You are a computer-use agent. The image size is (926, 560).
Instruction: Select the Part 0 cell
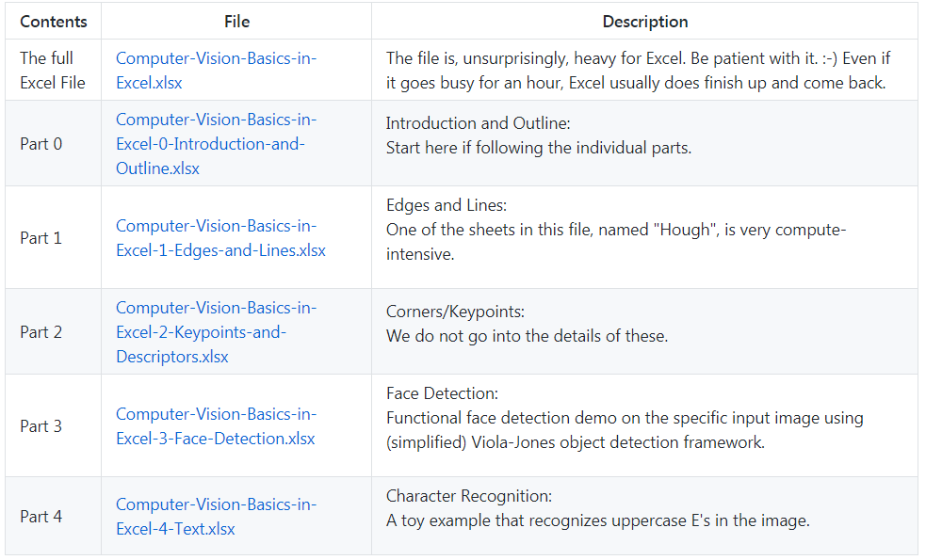pos(41,144)
